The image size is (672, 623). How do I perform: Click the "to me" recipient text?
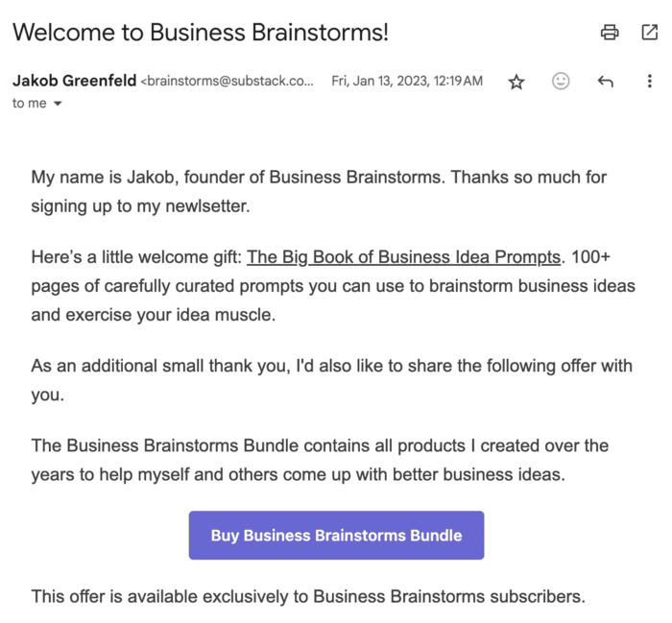coord(29,104)
